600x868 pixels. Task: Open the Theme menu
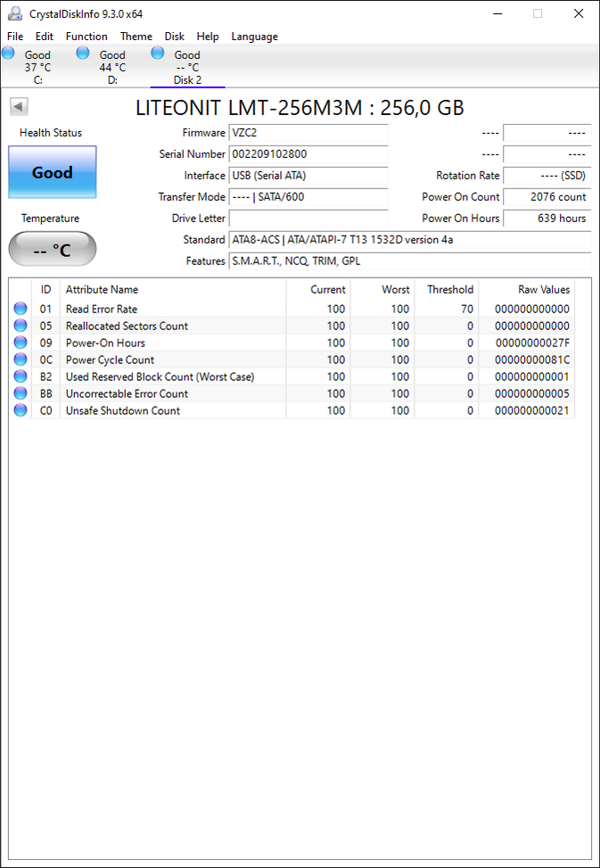pyautogui.click(x=136, y=37)
